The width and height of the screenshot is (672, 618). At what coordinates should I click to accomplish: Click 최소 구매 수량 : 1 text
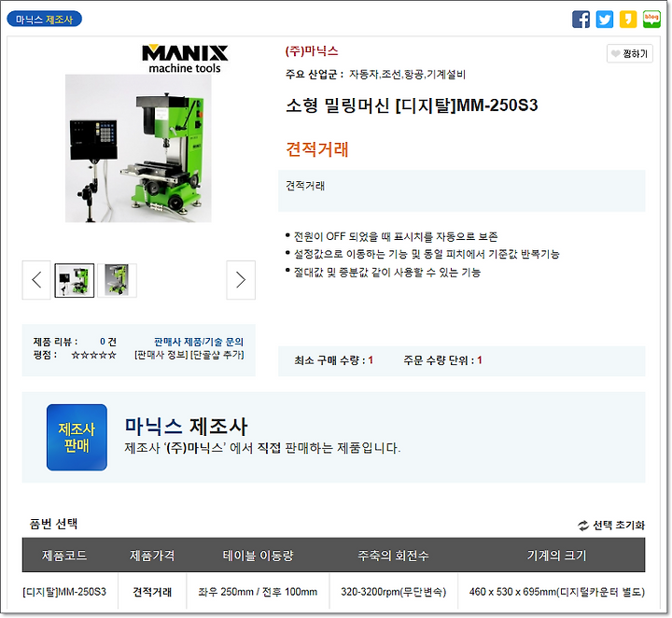point(333,360)
